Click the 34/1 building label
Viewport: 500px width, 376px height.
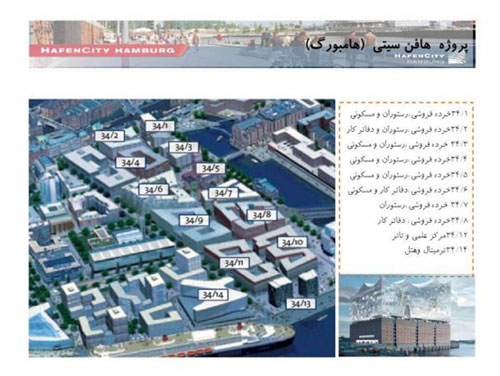pyautogui.click(x=160, y=126)
